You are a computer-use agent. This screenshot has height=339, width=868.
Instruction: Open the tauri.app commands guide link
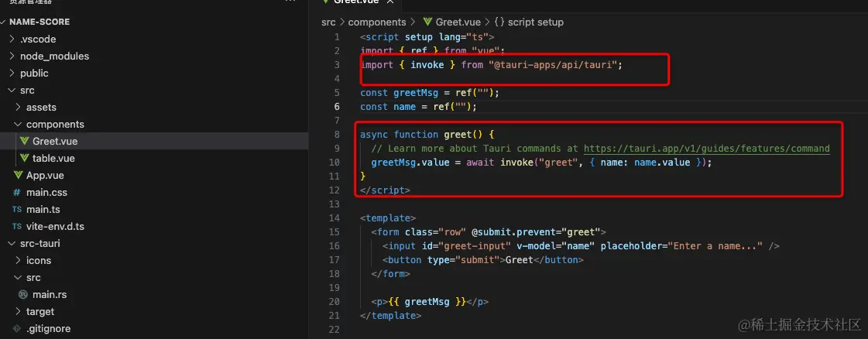[x=707, y=148]
